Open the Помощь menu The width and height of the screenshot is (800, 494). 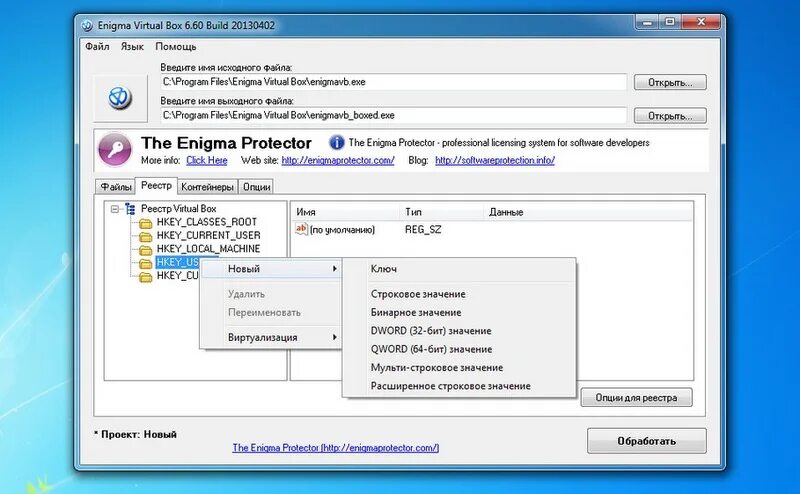pos(176,46)
